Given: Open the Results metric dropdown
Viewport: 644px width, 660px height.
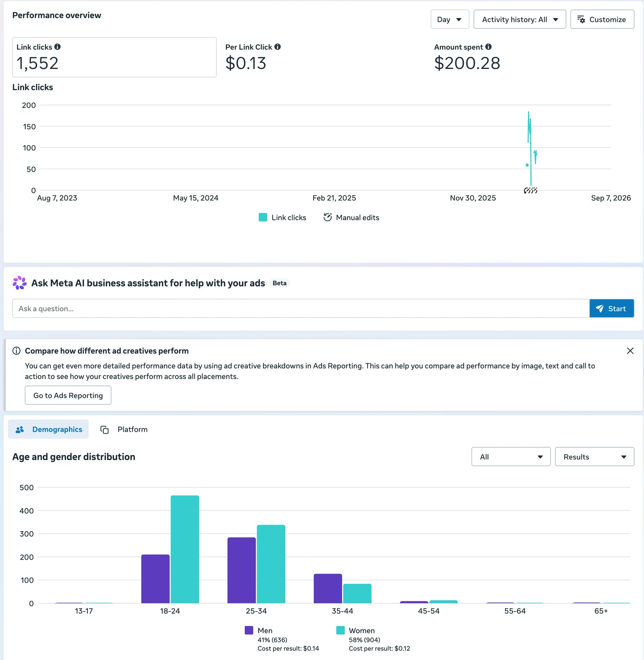Looking at the screenshot, I should 594,456.
